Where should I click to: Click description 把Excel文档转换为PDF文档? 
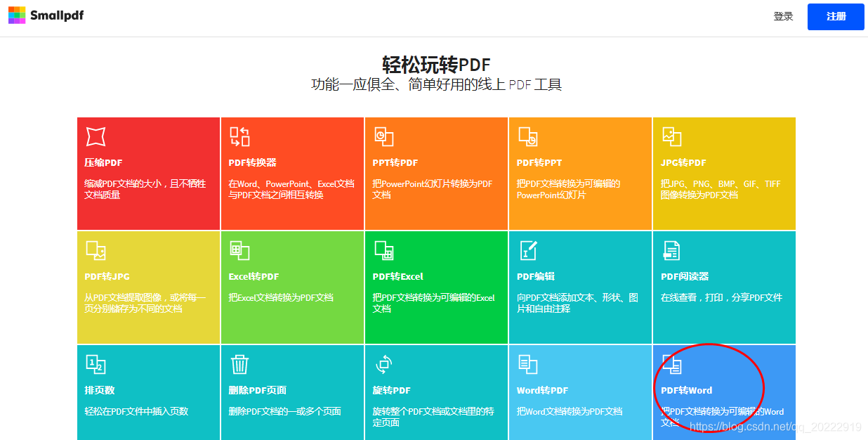click(281, 297)
